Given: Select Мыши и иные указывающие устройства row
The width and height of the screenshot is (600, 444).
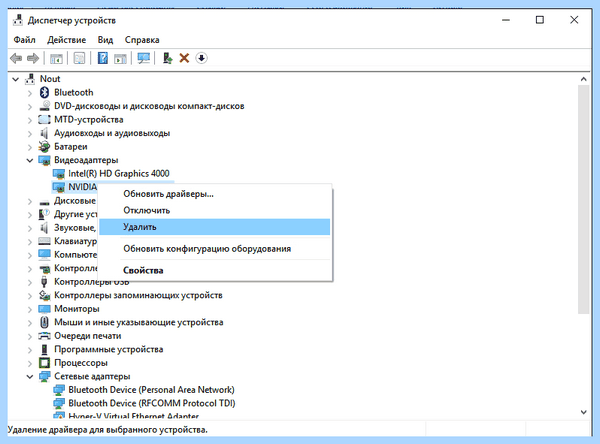Looking at the screenshot, I should [139, 322].
